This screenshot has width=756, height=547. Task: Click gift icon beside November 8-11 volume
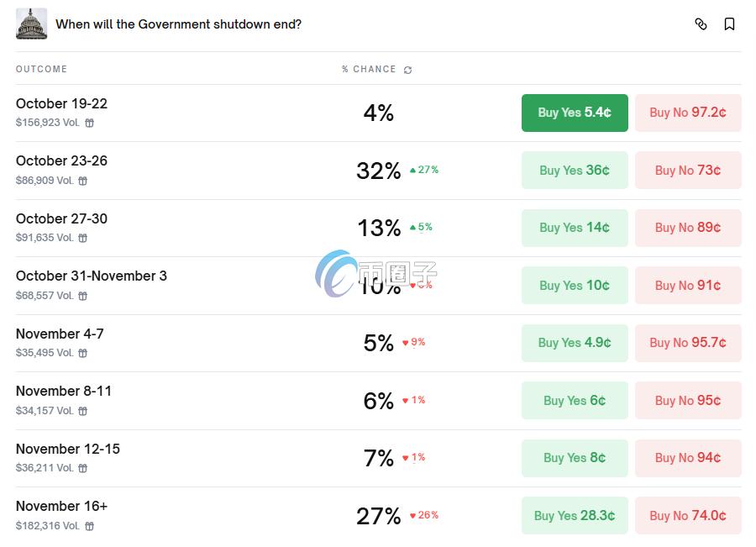(x=83, y=411)
